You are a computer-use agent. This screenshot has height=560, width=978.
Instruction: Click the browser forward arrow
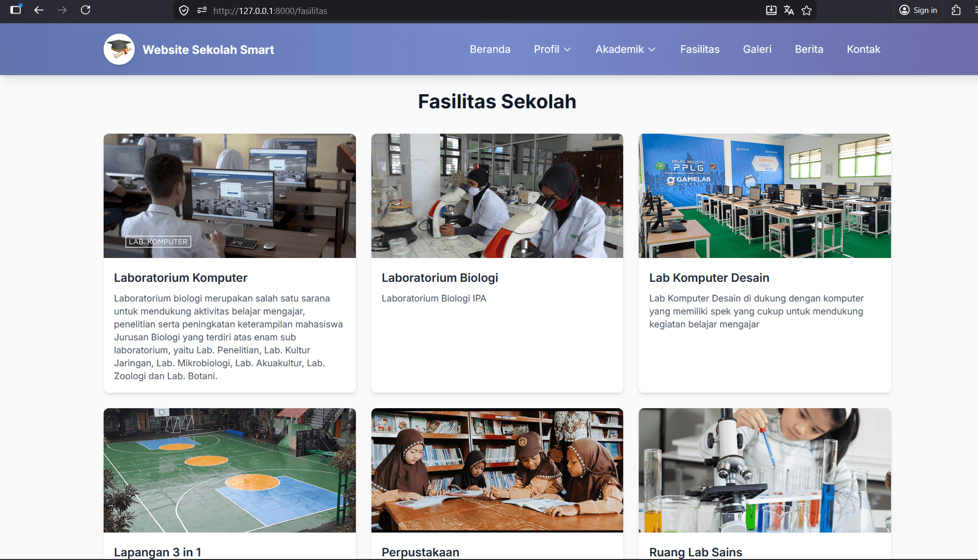(62, 10)
